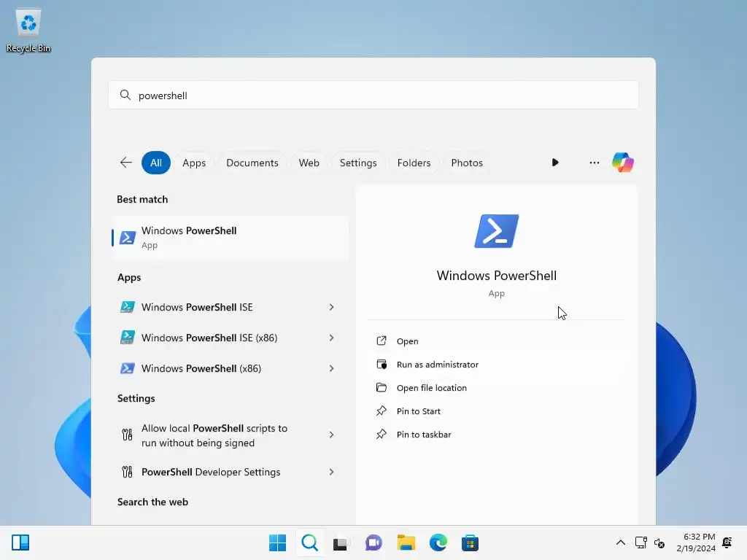Open File Explorer from the taskbar

[x=406, y=542]
